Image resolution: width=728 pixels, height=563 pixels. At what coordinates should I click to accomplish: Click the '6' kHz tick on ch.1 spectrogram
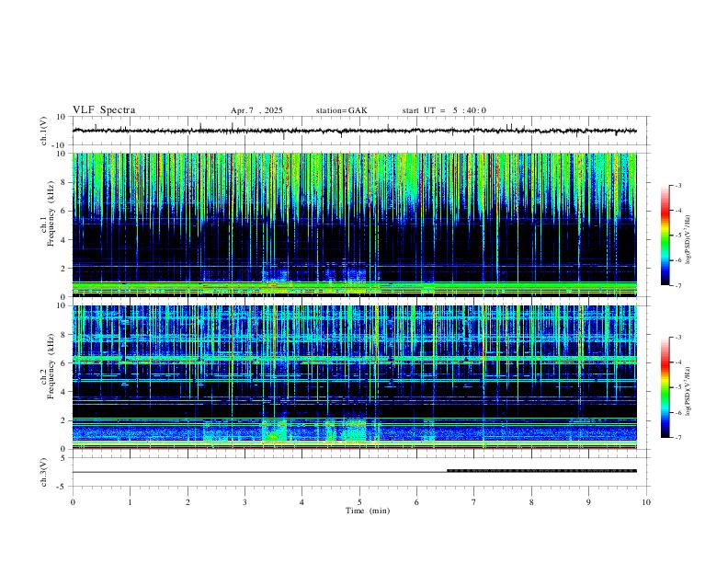[x=64, y=211]
